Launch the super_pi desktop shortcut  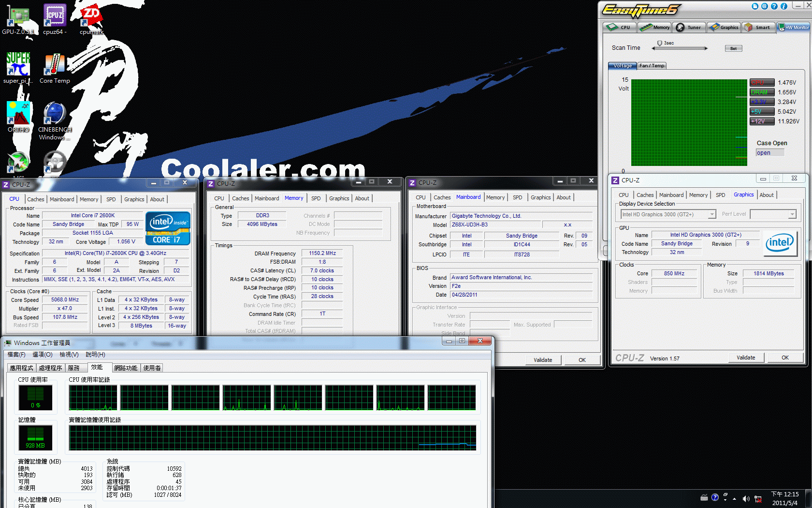[18, 68]
